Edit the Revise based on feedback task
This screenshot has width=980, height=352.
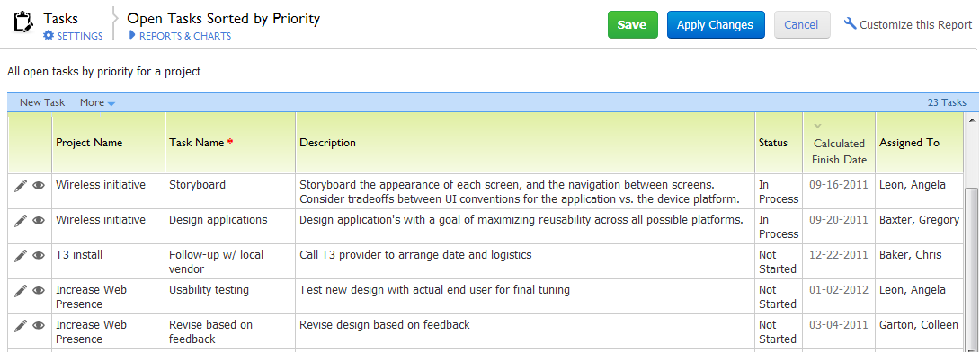(21, 325)
